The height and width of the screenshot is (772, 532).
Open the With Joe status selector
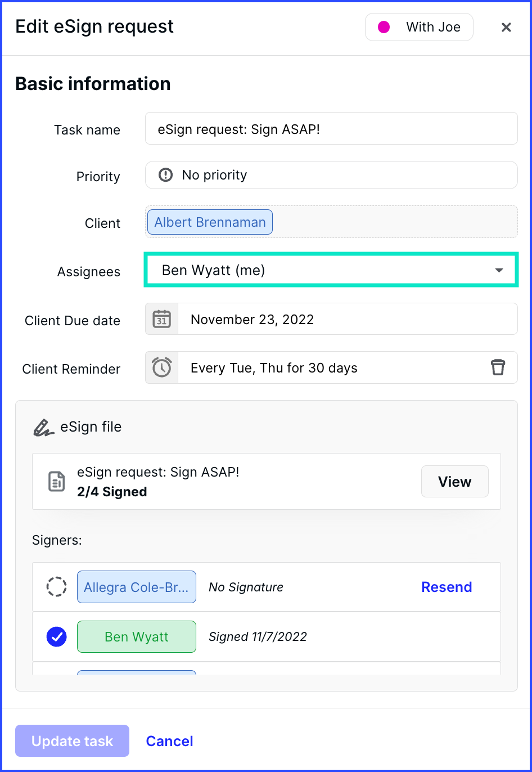(419, 27)
